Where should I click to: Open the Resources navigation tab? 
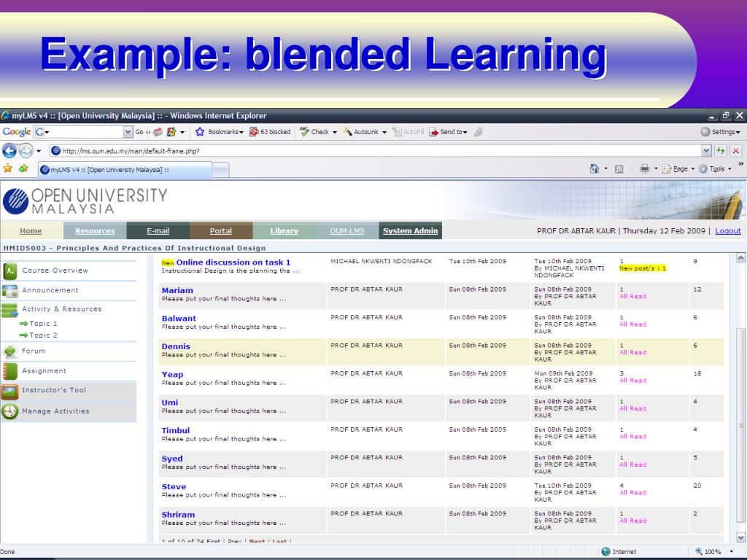(95, 230)
